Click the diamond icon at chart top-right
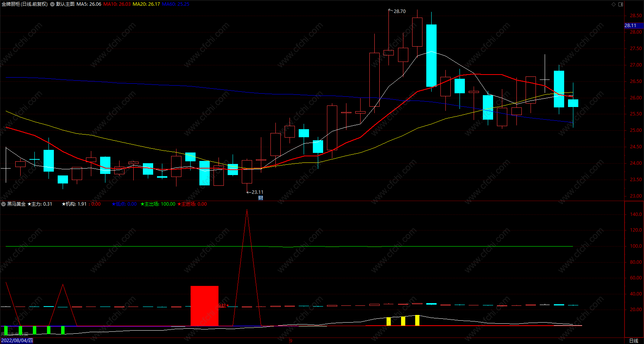 614,4
